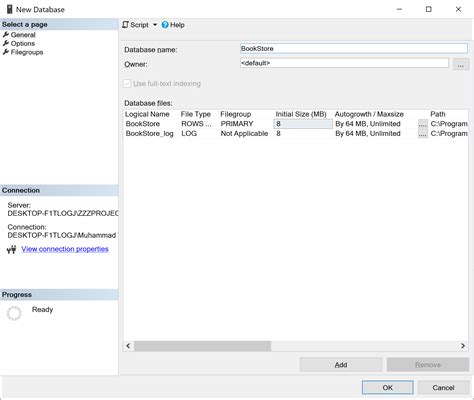Select the General page wrench icon

pos(6,35)
